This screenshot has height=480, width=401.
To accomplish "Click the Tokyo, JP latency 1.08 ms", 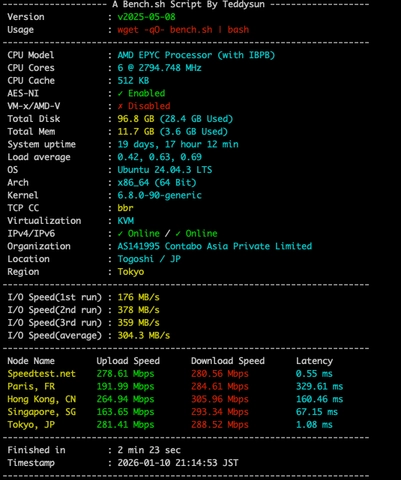I will tap(314, 425).
